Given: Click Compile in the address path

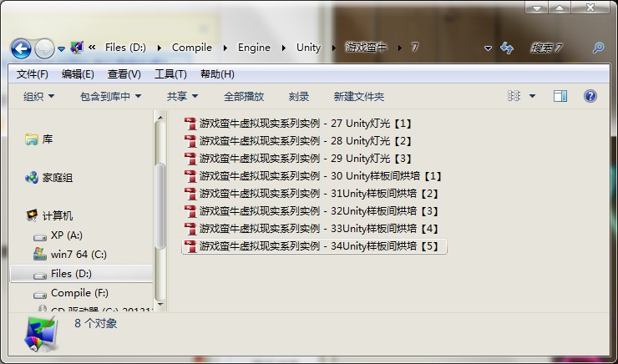Looking at the screenshot, I should (192, 48).
